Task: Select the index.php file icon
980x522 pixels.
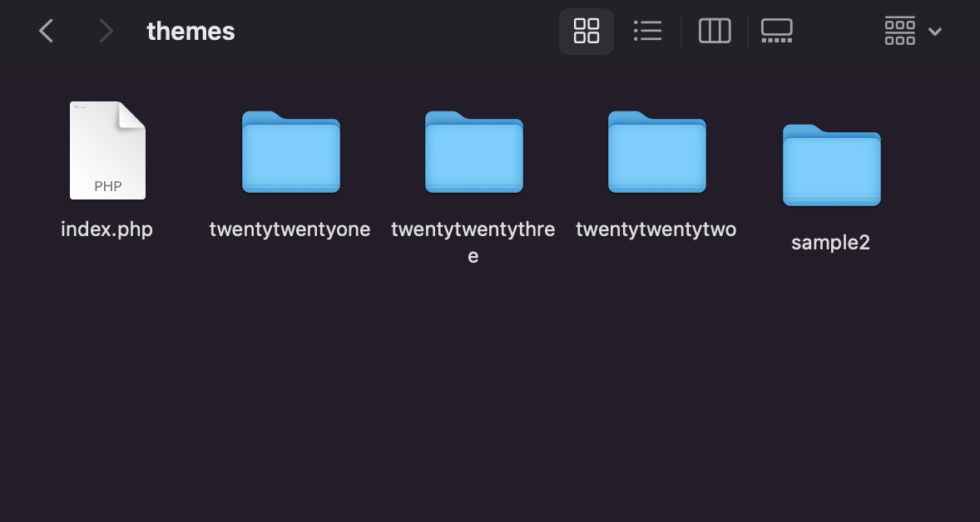Action: [107, 150]
